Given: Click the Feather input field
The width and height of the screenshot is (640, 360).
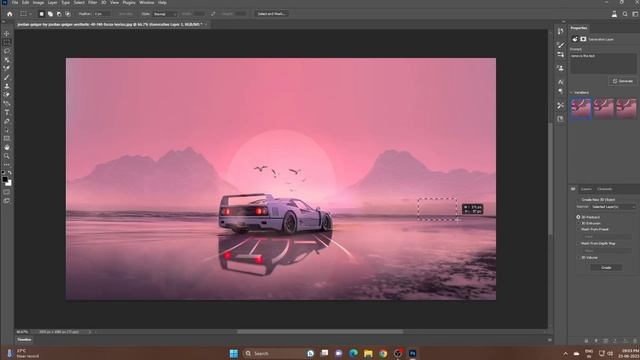Looking at the screenshot, I should tap(102, 14).
